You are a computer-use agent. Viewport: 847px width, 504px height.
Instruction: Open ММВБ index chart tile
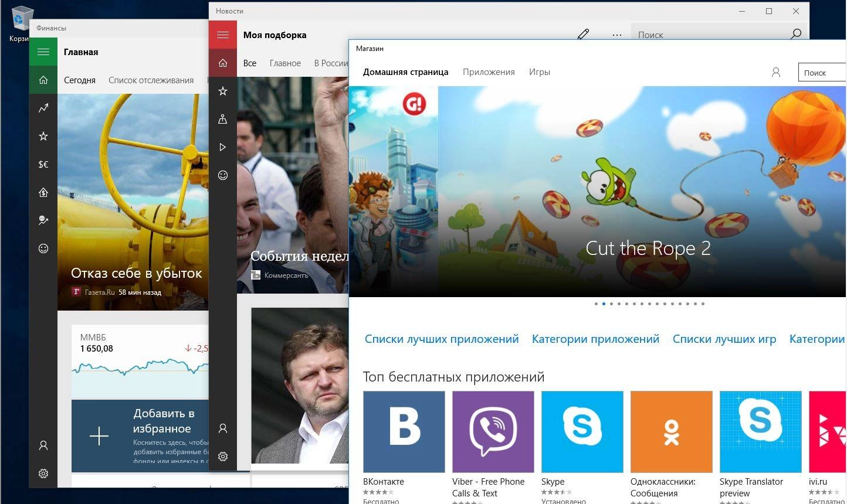pyautogui.click(x=140, y=361)
